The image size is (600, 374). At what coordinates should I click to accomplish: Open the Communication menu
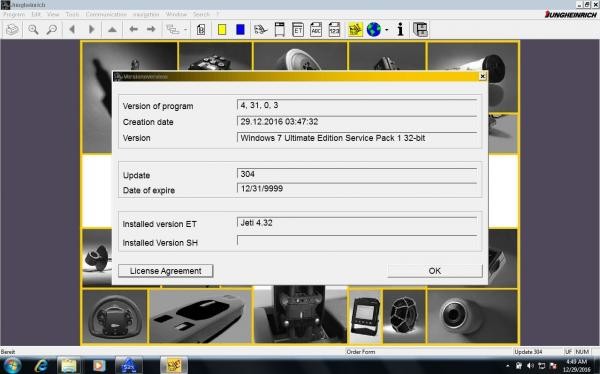(106, 15)
